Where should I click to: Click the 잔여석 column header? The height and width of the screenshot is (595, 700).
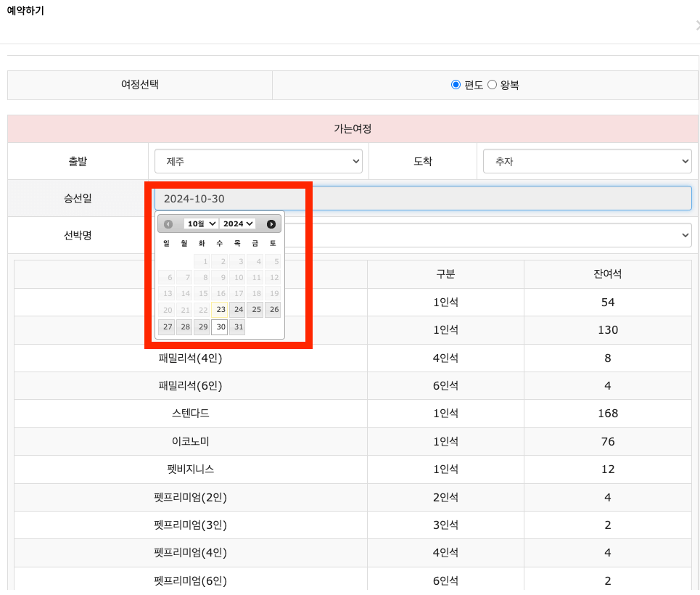(x=607, y=274)
